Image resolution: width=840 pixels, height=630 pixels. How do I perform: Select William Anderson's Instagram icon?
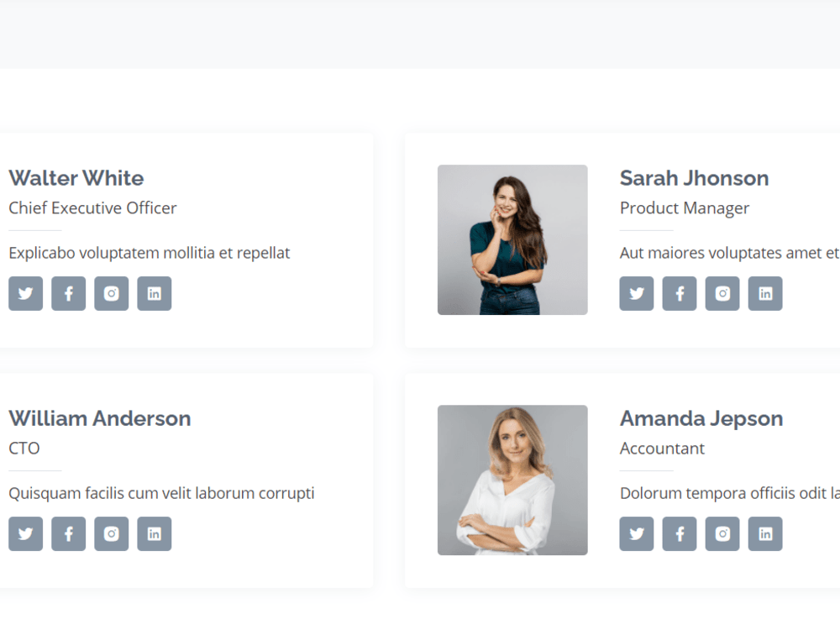tap(111, 533)
